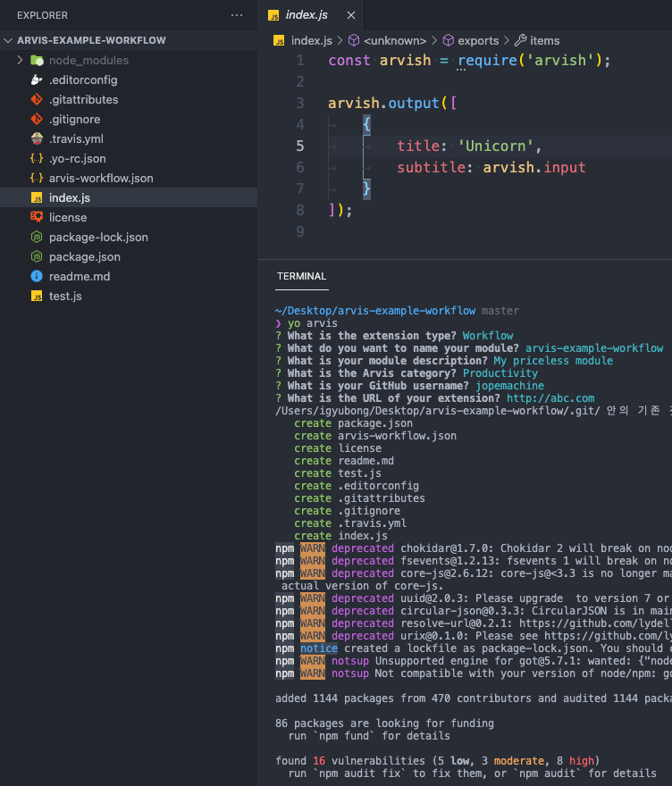Click arvish.output on line 3
Screen dimensions: 672x786
point(383,104)
